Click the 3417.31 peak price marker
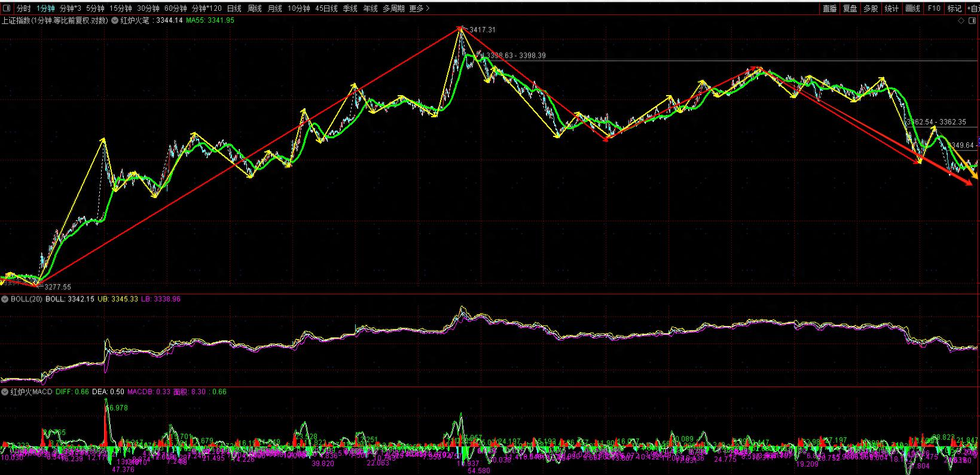Screen dimensions: 980x475 [482, 29]
